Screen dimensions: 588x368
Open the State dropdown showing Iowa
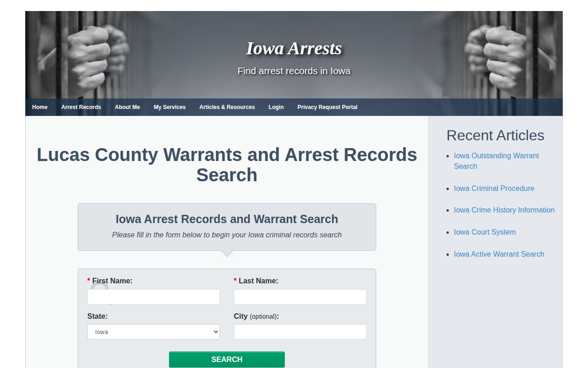[153, 332]
